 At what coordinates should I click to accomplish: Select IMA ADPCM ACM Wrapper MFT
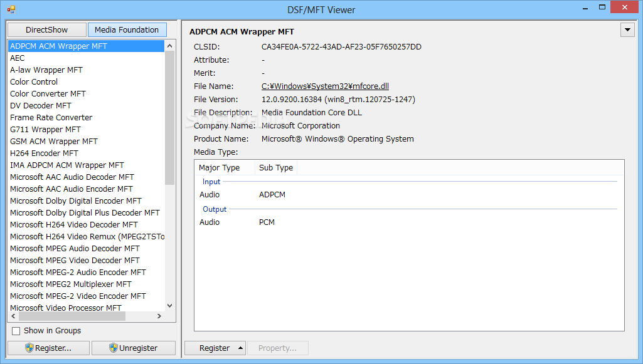pos(86,165)
